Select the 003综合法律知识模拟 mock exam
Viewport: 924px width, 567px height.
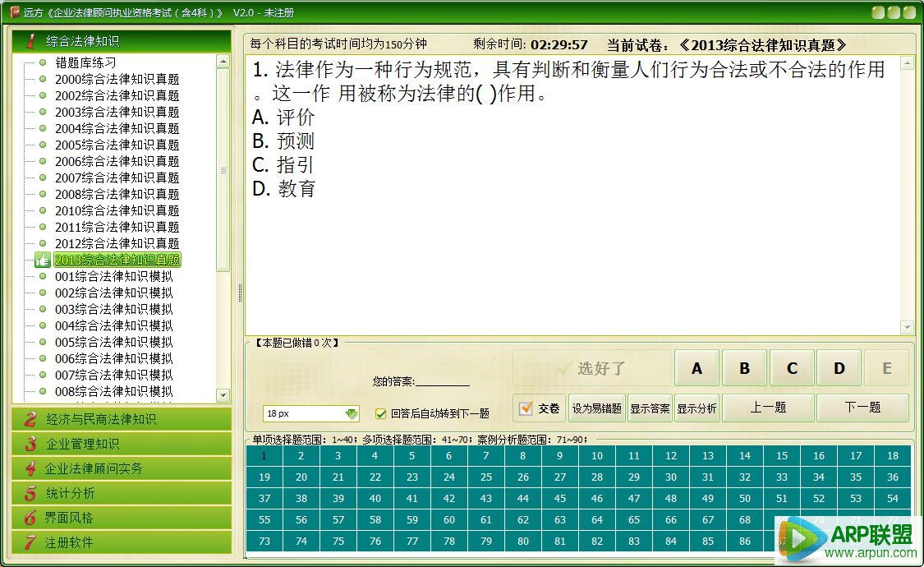113,309
